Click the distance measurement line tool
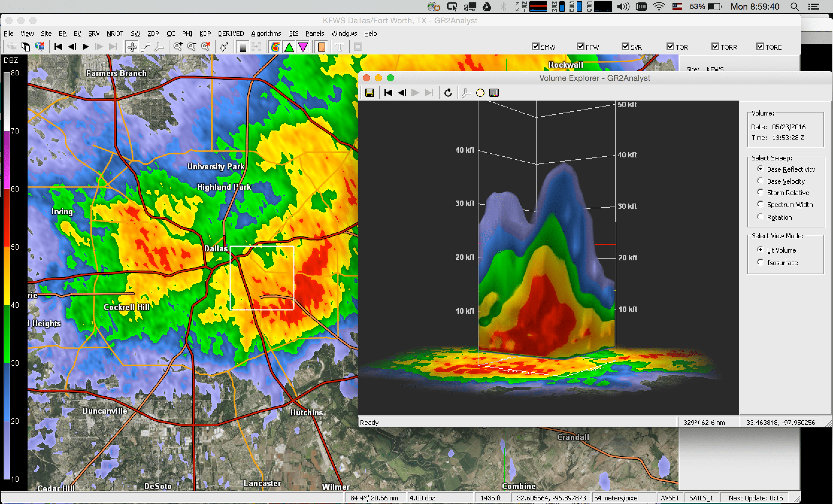The height and width of the screenshot is (504, 833). coord(146,47)
